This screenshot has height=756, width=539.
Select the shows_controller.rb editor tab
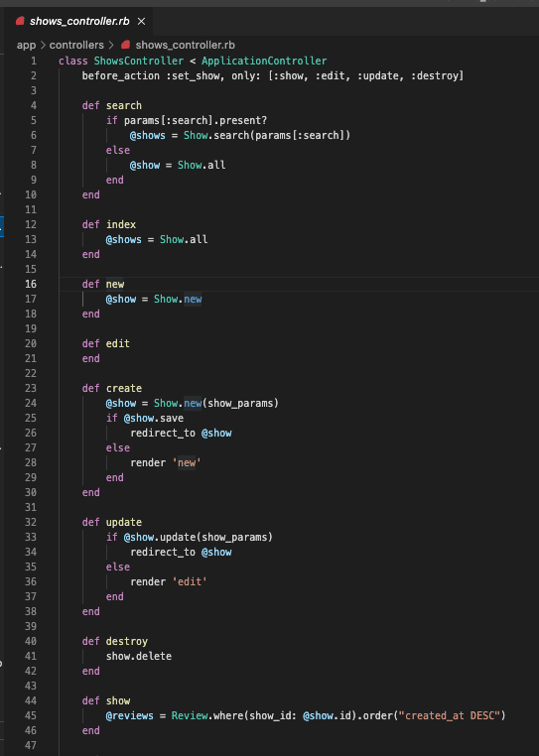79,21
